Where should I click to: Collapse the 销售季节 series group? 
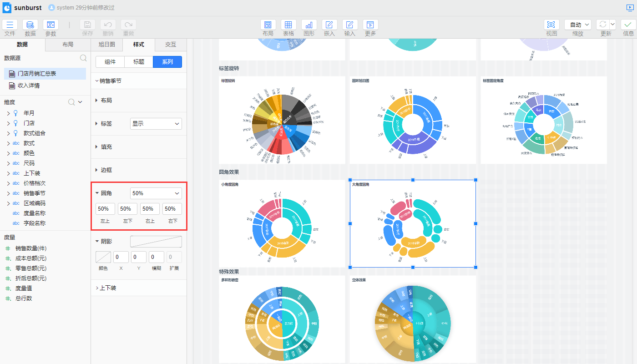coord(97,81)
